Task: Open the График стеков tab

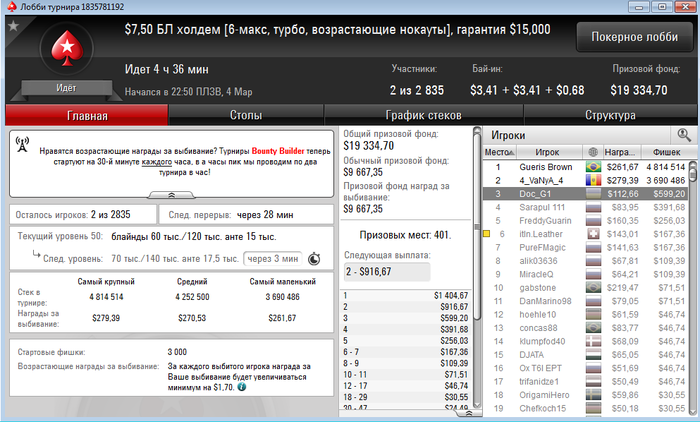Action: click(423, 115)
